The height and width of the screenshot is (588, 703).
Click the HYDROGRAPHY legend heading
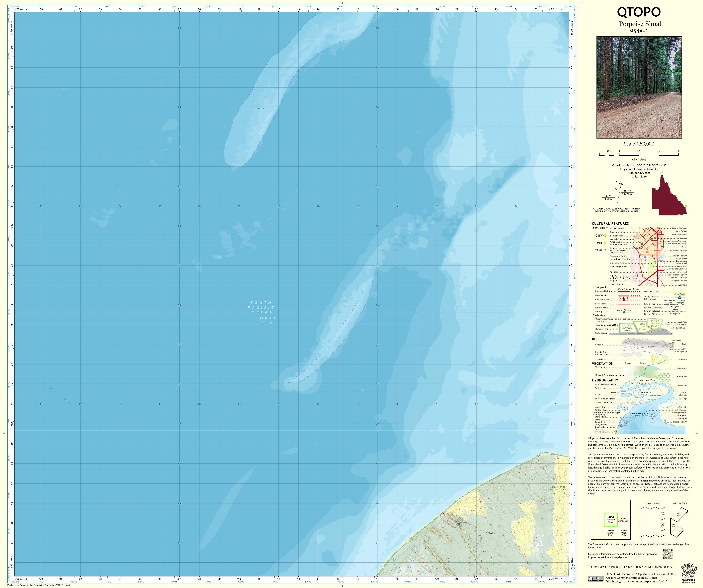pyautogui.click(x=605, y=380)
